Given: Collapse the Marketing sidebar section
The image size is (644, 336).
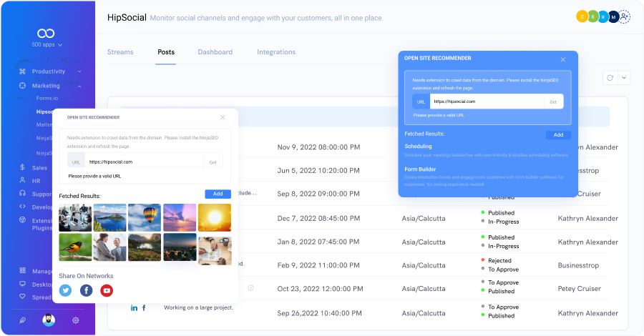Looking at the screenshot, I should 79,86.
